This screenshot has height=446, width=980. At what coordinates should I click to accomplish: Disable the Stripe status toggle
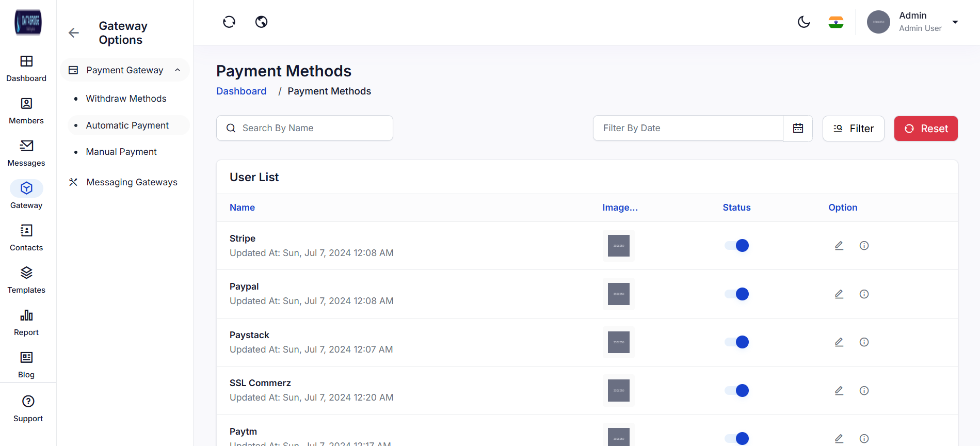point(736,246)
